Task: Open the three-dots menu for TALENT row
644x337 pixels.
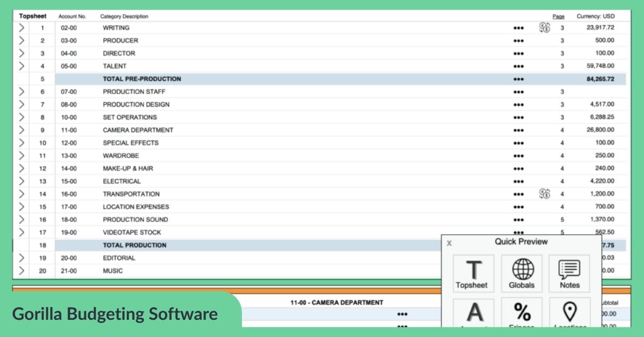Action: tap(518, 67)
